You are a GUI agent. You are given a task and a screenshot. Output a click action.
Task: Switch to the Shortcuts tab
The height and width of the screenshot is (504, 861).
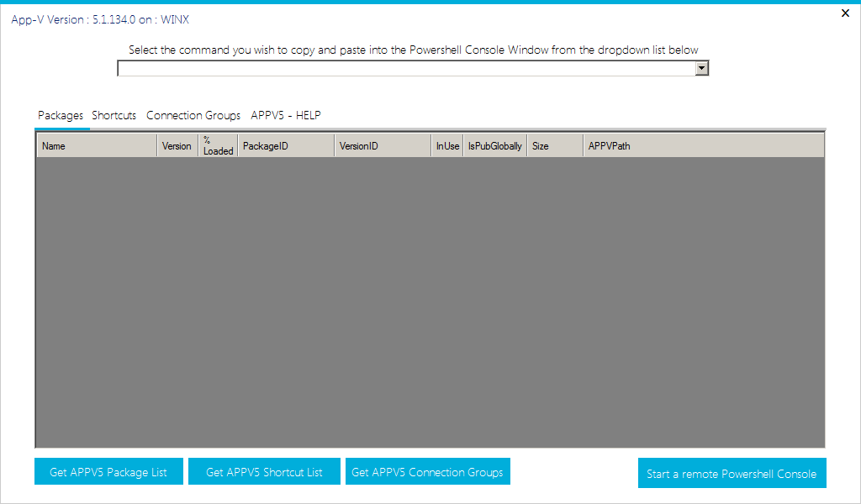[x=114, y=115]
